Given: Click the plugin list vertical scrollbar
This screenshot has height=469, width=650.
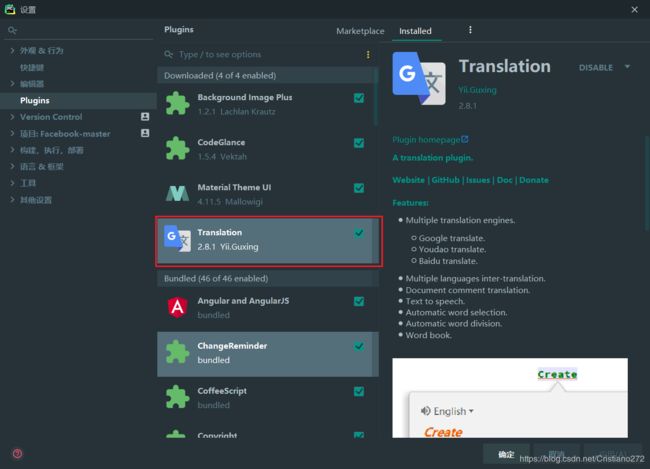Looking at the screenshot, I should click(376, 96).
